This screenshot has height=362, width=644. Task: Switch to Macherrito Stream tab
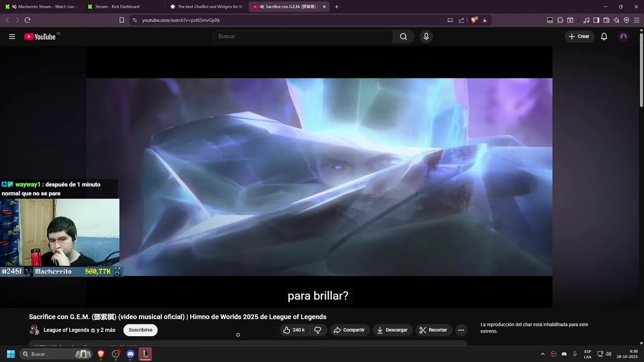pyautogui.click(x=42, y=7)
